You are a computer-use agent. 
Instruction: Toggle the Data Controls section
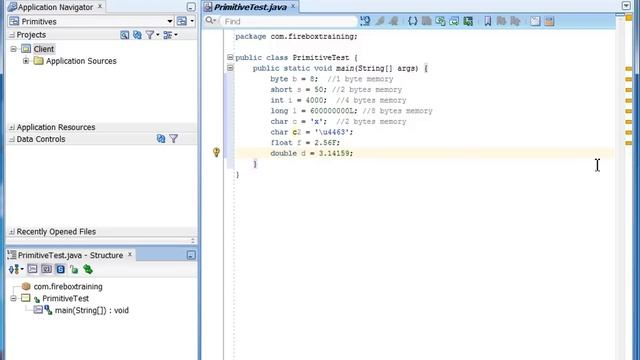(x=11, y=139)
